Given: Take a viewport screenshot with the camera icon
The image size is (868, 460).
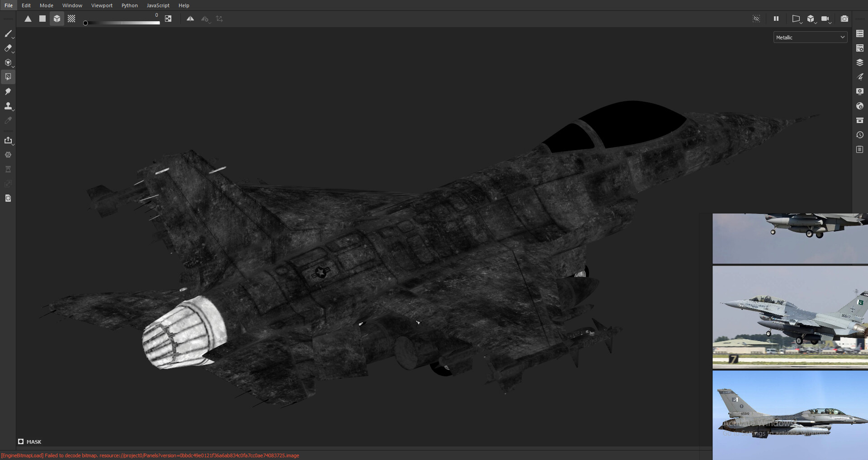Looking at the screenshot, I should [x=844, y=19].
